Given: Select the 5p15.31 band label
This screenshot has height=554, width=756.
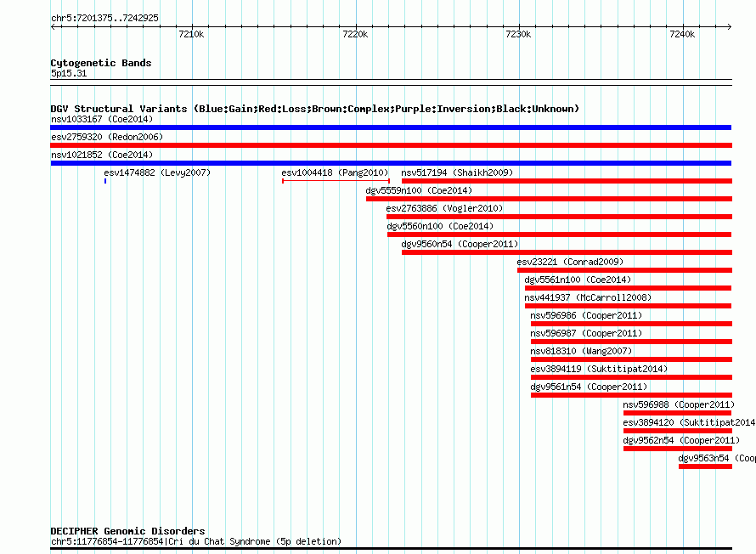Looking at the screenshot, I should (x=69, y=73).
